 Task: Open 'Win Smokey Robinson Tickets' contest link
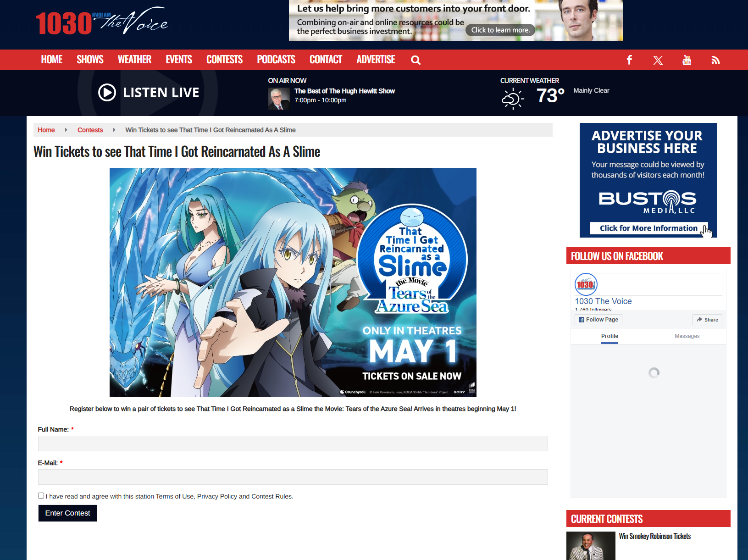(x=655, y=536)
